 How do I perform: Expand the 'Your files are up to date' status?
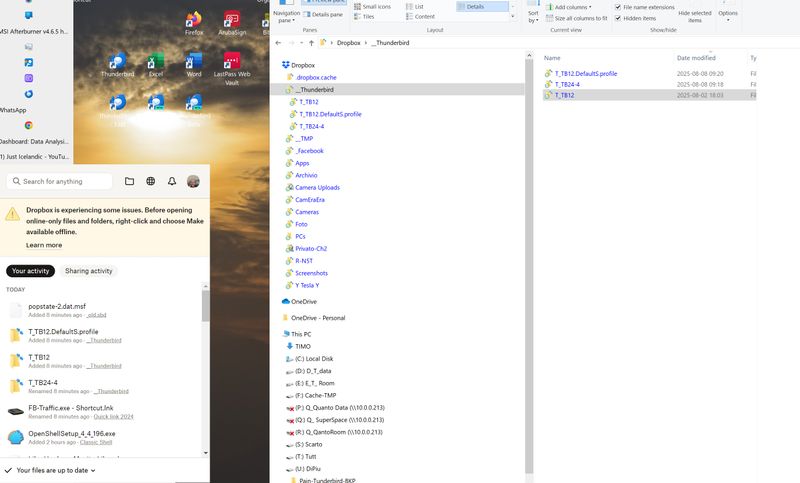pos(55,469)
